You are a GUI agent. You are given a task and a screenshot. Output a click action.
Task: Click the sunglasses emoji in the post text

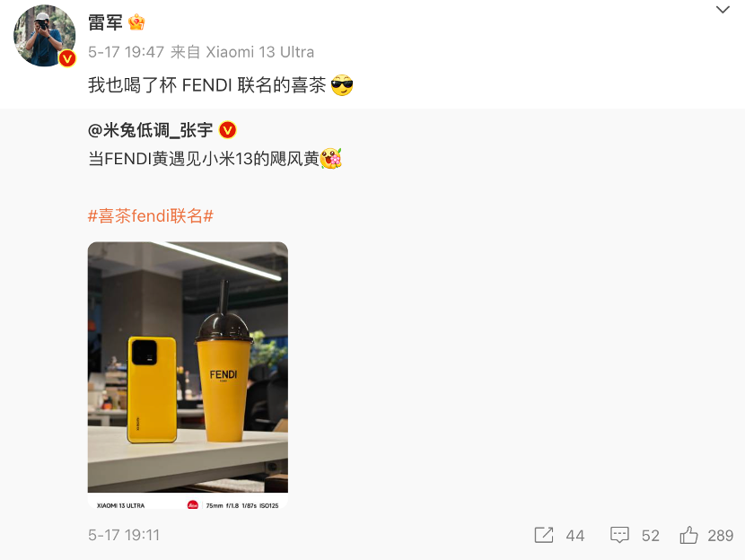(x=342, y=85)
